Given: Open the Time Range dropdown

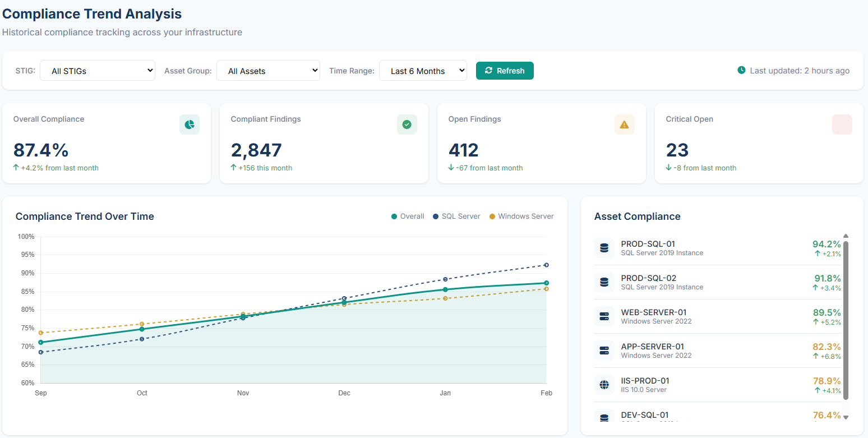Looking at the screenshot, I should coord(423,71).
